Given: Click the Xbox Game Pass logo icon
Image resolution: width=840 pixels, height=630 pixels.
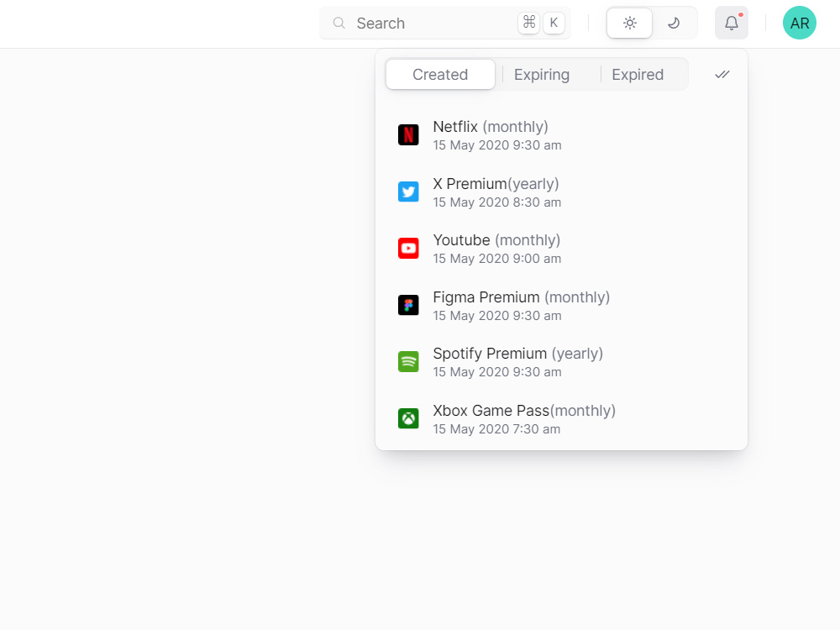Looking at the screenshot, I should pos(408,418).
